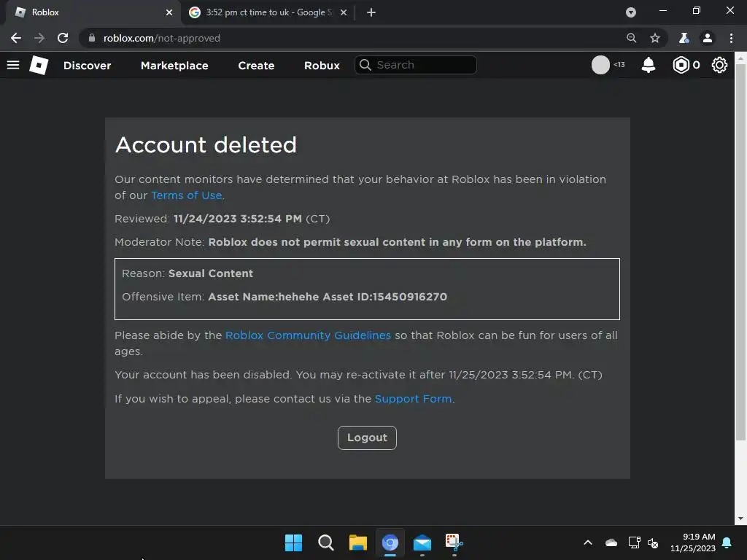This screenshot has width=747, height=560.
Task: Open the Create page
Action: (x=256, y=65)
